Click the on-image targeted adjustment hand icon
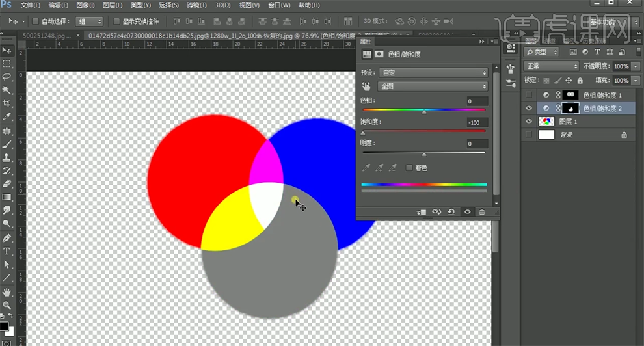The height and width of the screenshot is (346, 644). click(x=366, y=86)
